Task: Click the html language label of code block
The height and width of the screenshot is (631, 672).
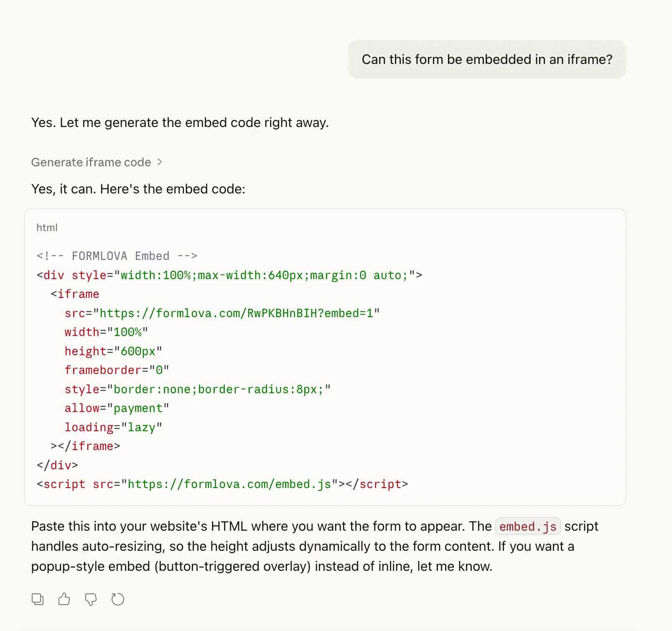Action: (47, 228)
